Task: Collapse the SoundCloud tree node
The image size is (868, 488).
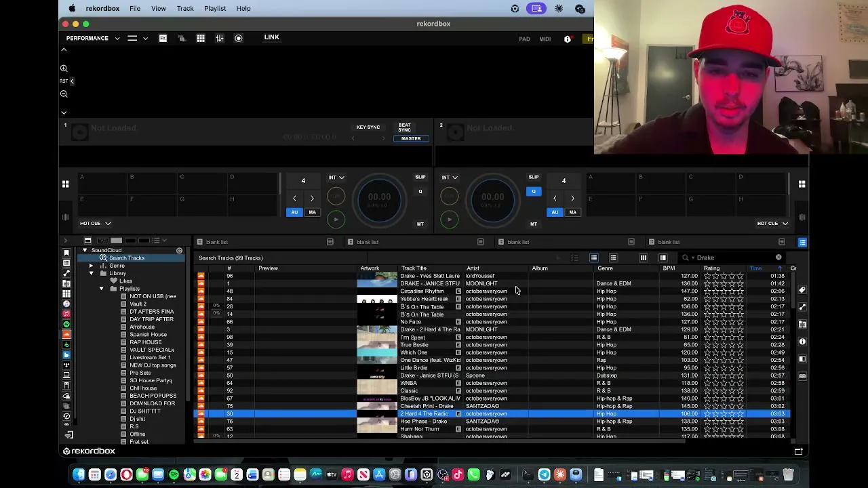Action: [85, 251]
